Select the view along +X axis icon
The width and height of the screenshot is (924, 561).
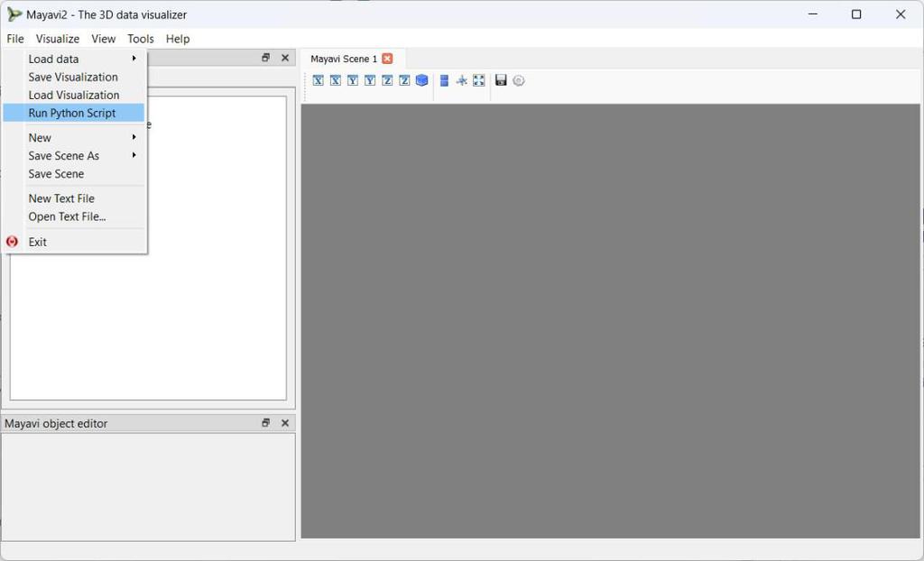tap(318, 80)
